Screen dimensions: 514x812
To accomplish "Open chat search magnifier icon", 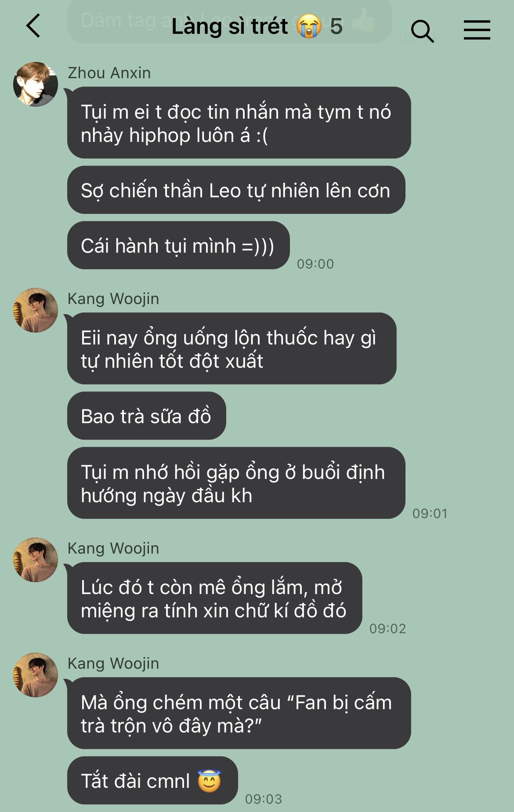I will tap(422, 31).
